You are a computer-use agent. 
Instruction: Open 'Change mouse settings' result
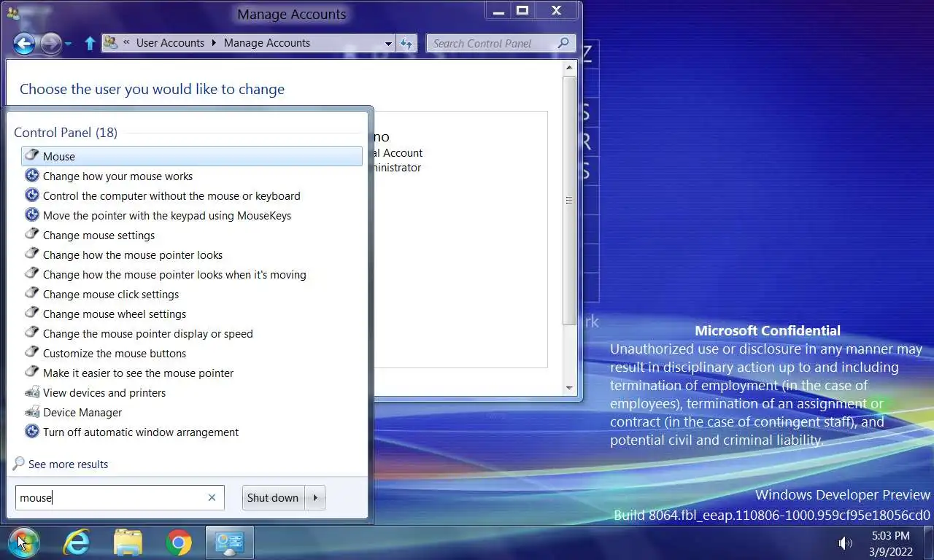point(99,235)
